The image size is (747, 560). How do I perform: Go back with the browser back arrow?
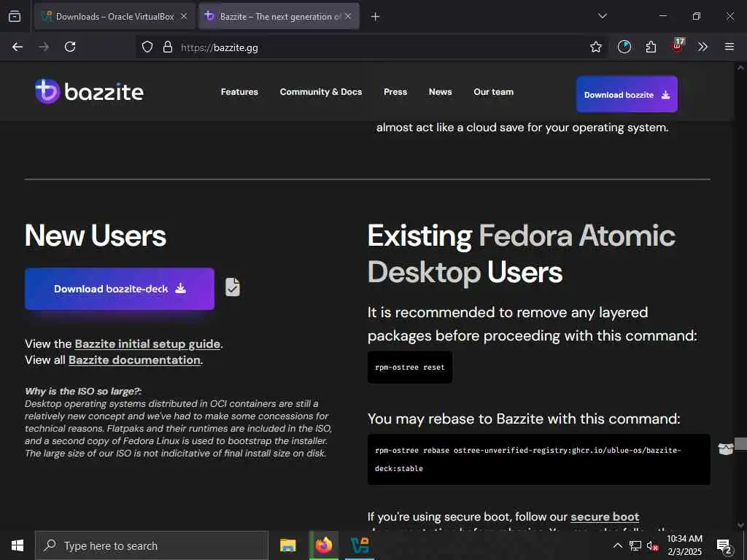(18, 47)
